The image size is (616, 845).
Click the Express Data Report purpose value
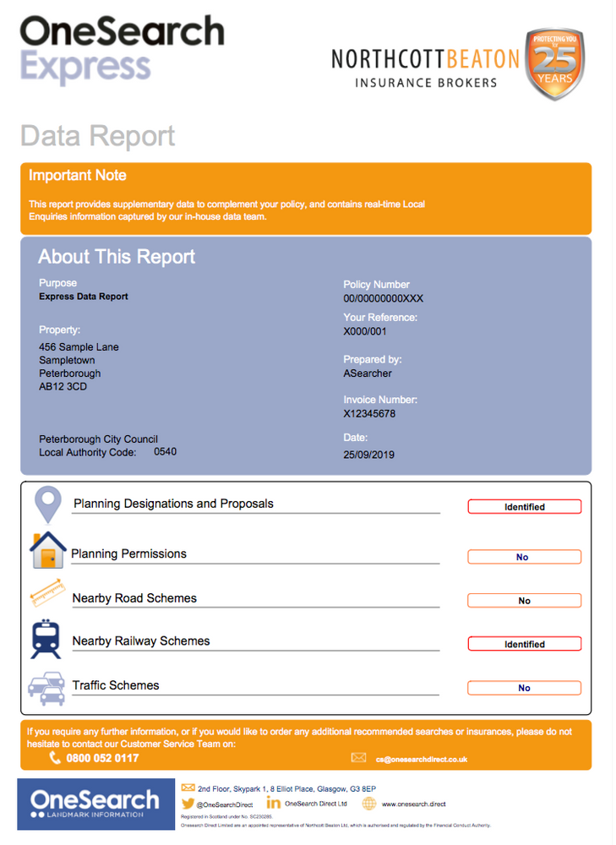point(84,297)
